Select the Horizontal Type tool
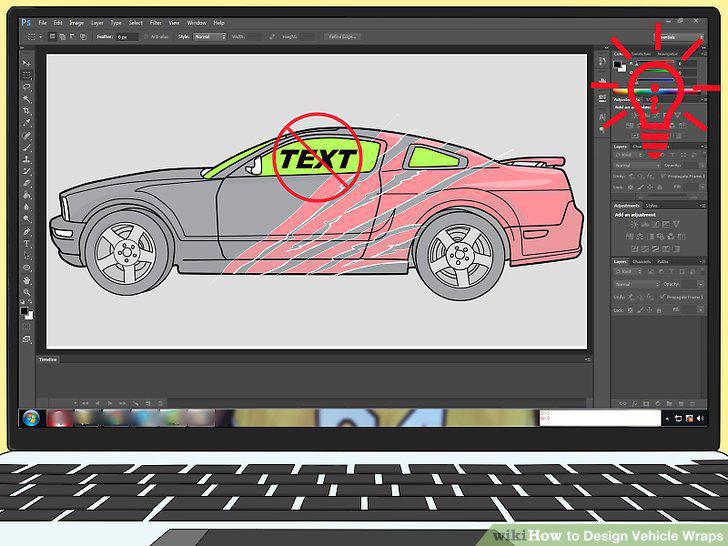Viewport: 728px width, 546px height. pyautogui.click(x=27, y=244)
